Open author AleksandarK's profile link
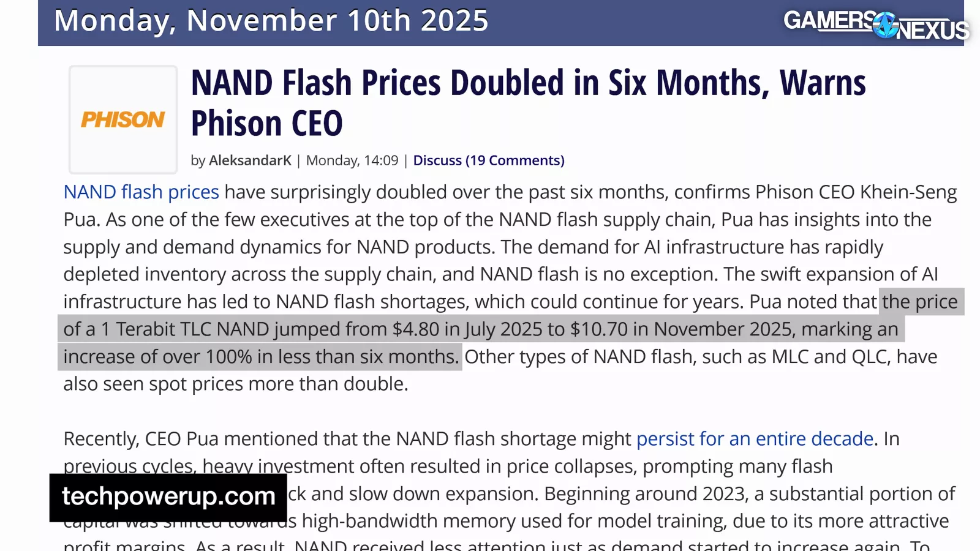Image resolution: width=980 pixels, height=551 pixels. tap(250, 160)
